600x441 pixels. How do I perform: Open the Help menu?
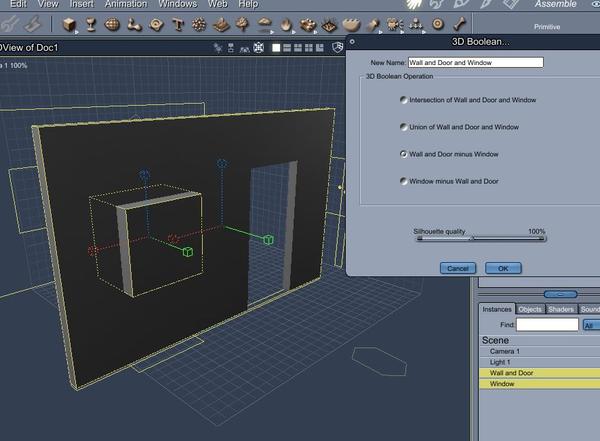[248, 4]
